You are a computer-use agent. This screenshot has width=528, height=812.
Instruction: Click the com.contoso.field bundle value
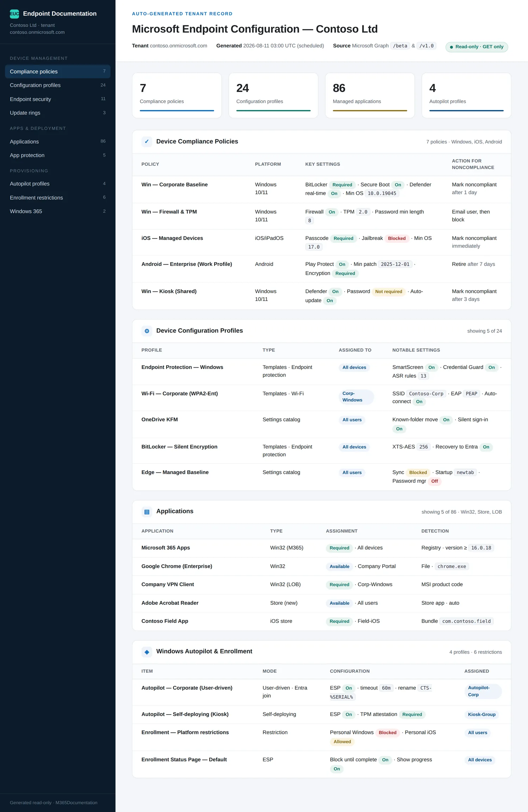tap(466, 621)
